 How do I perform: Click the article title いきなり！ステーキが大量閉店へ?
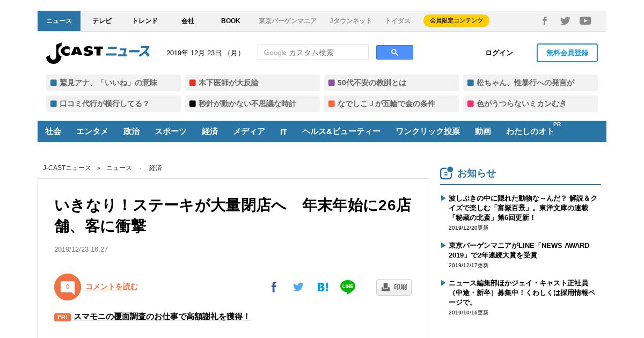click(233, 215)
